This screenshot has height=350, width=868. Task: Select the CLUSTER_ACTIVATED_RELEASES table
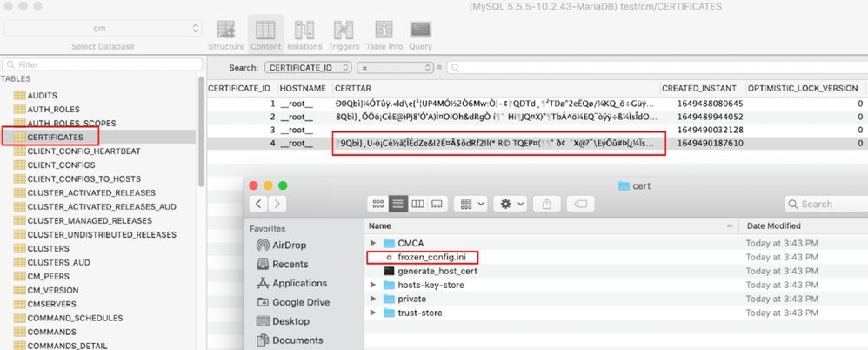coord(91,192)
